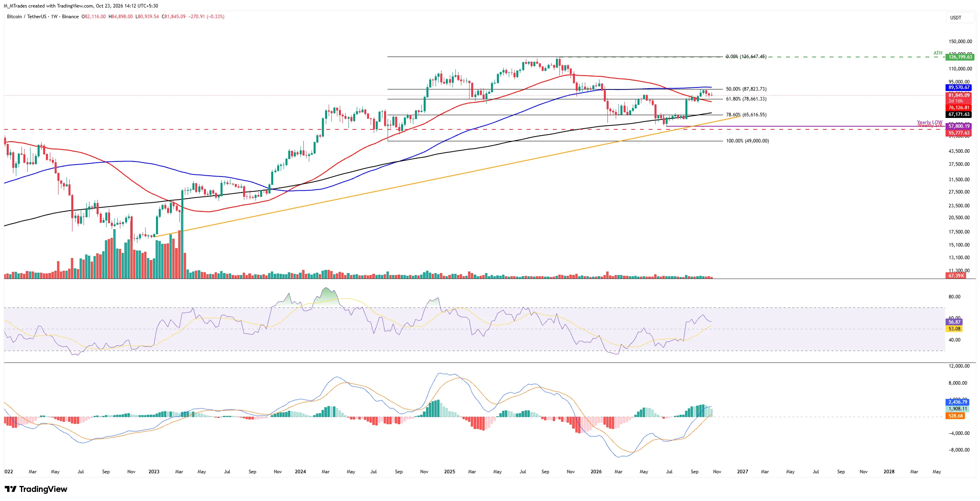Select the 2024 label on time axis
980x501 pixels.
coord(300,472)
